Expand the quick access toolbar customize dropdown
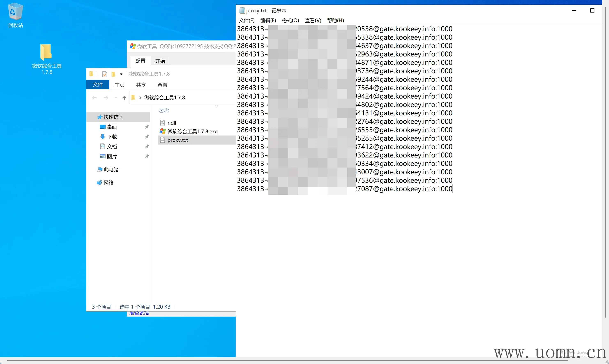 121,74
